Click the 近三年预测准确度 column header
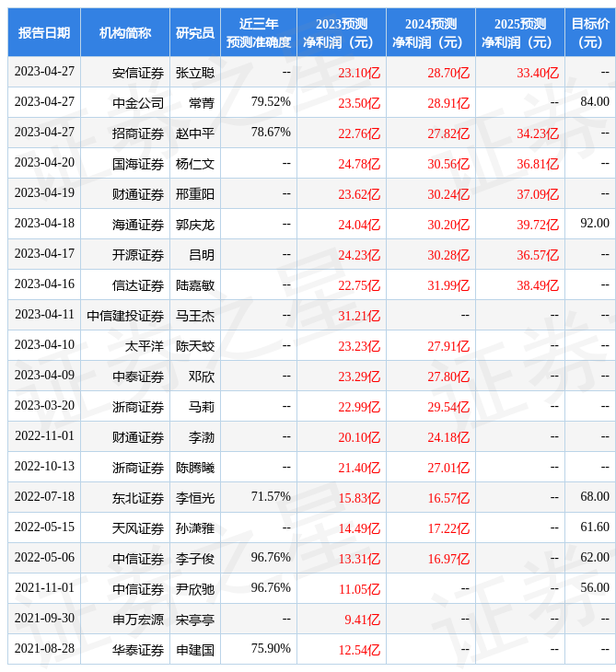This screenshot has height=672, width=616. pos(259,32)
